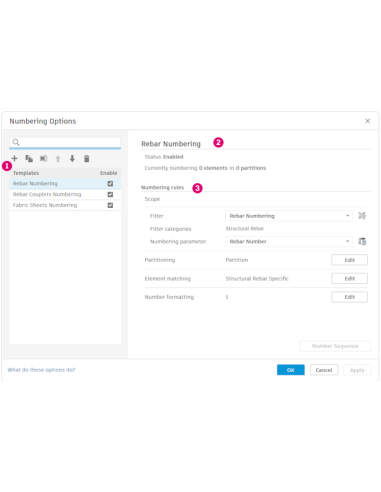
Task: Close the Numbering Options dialog
Action: coord(367,121)
